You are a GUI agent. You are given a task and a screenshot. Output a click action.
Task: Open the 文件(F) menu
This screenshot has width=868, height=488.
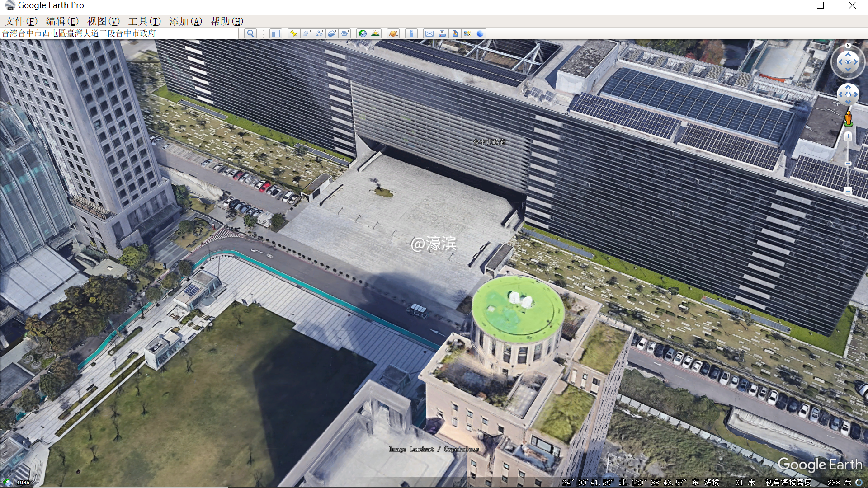pyautogui.click(x=21, y=21)
